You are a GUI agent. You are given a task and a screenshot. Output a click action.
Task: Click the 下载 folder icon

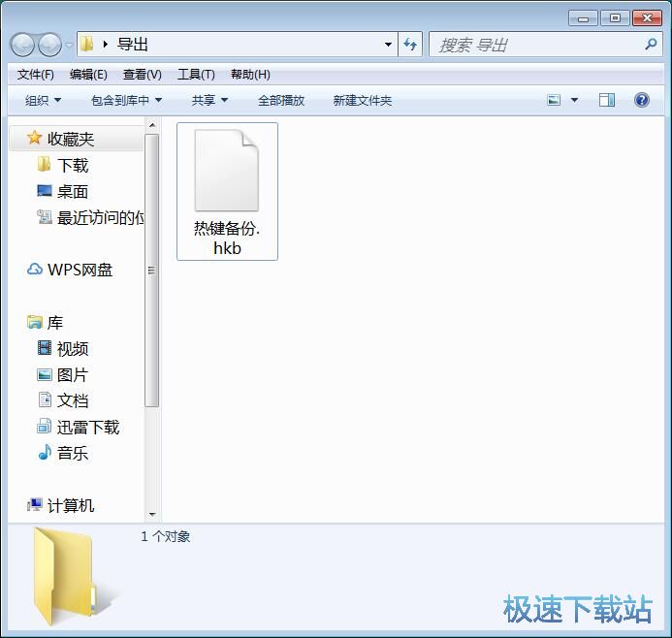(x=44, y=165)
